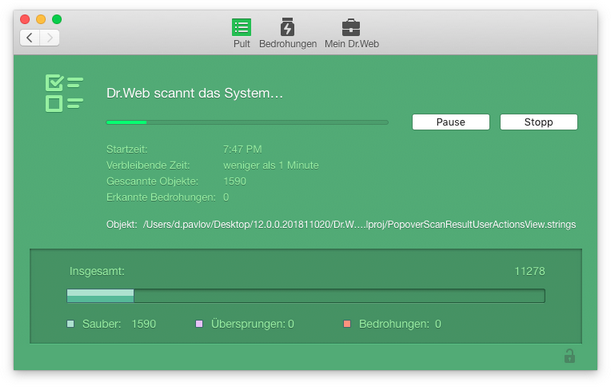This screenshot has height=387, width=611.
Task: Click the 'Insgesamt:' label
Action: coord(97,271)
